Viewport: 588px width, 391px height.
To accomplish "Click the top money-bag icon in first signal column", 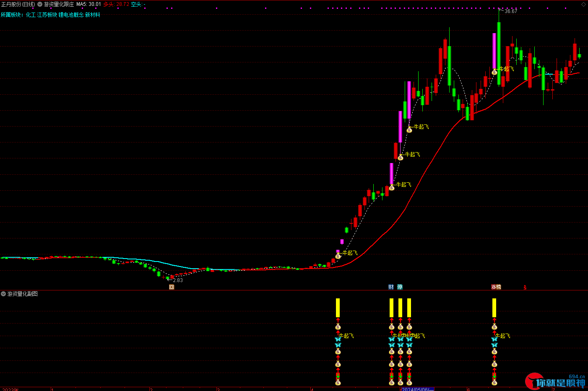I will [338, 327].
